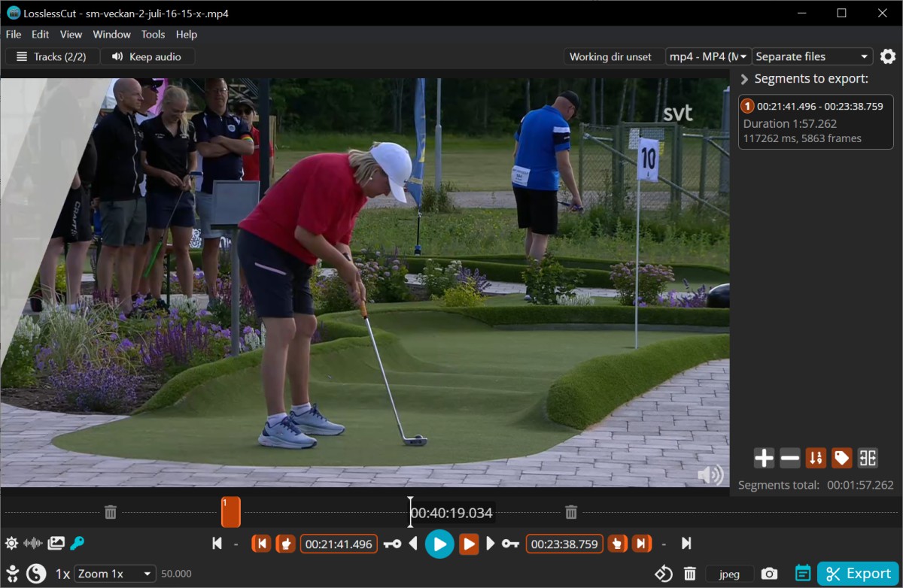This screenshot has width=903, height=588.
Task: Capture a frame snapshot with the camera icon
Action: coord(768,574)
